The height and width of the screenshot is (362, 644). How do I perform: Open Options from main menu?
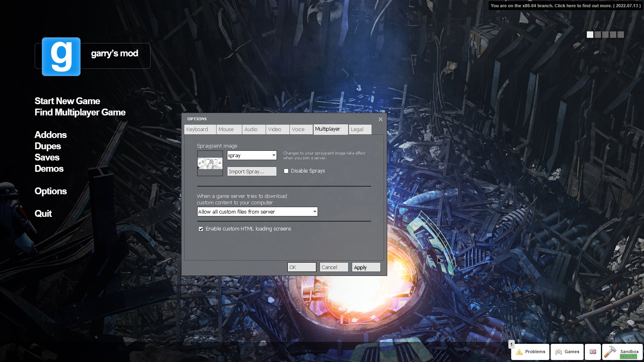51,191
